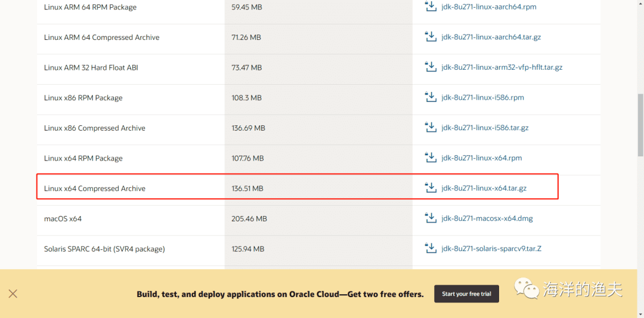This screenshot has width=644, height=318.
Task: Click download icon for jdk-8u271-linux-i586.tar.gz
Action: point(431,127)
